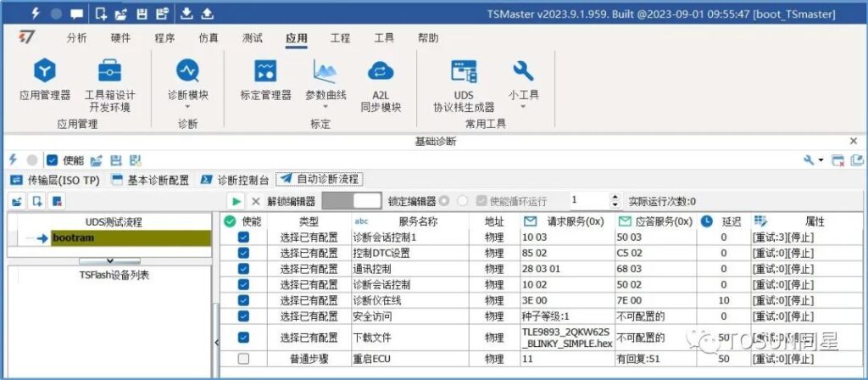
Task: Switch to the 硬件 ribbon tab
Action: 121,38
